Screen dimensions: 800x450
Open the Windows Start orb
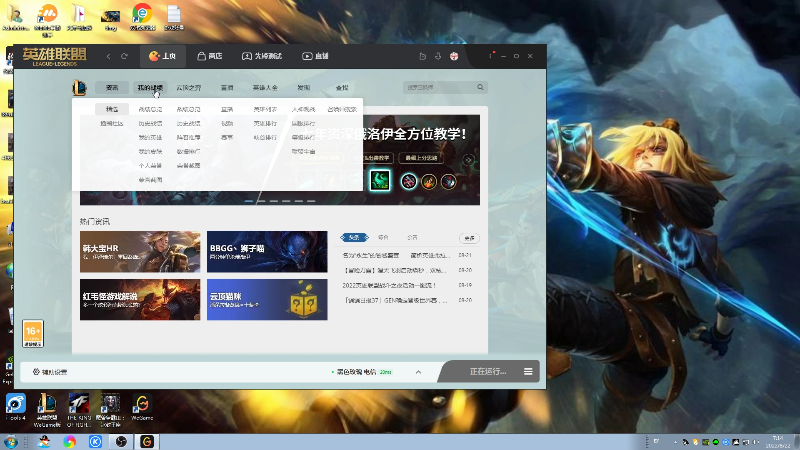[11, 441]
